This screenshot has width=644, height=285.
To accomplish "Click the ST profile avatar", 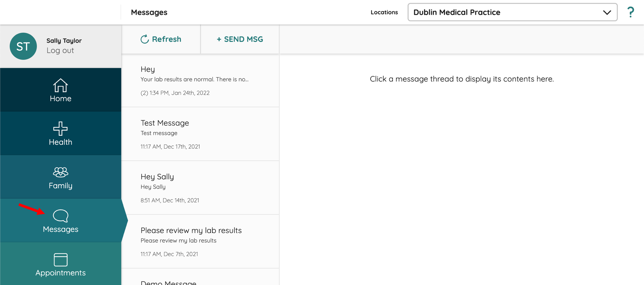I will point(23,46).
